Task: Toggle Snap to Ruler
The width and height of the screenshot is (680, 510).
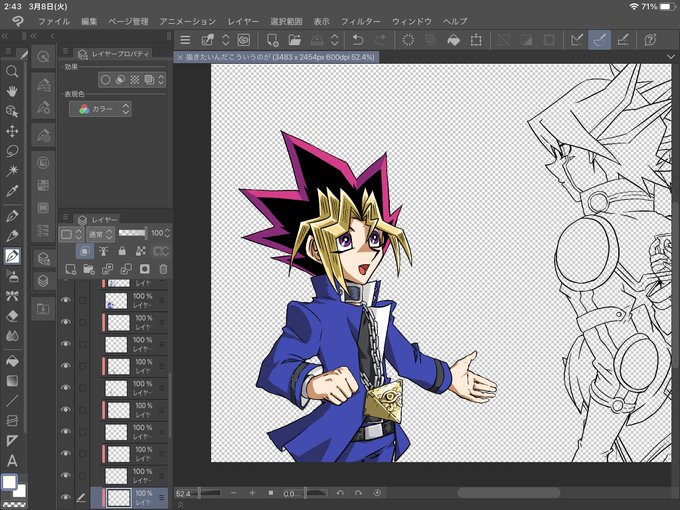Action: [x=577, y=40]
